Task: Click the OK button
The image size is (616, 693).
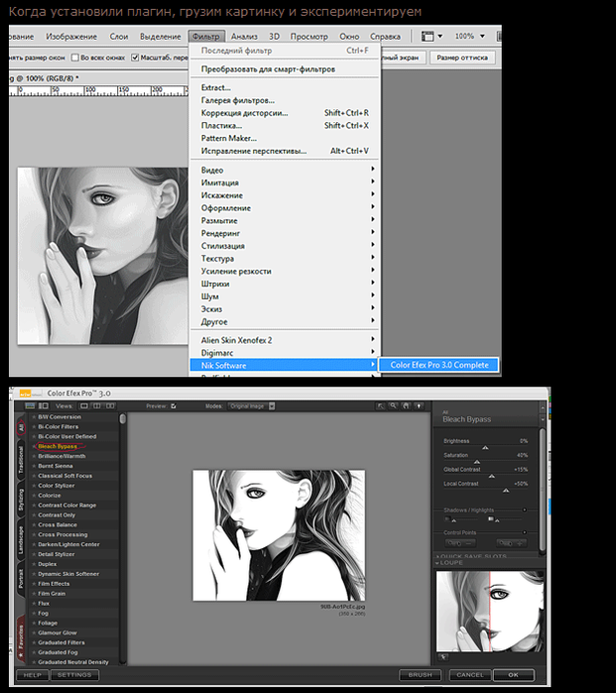Action: 514,675
